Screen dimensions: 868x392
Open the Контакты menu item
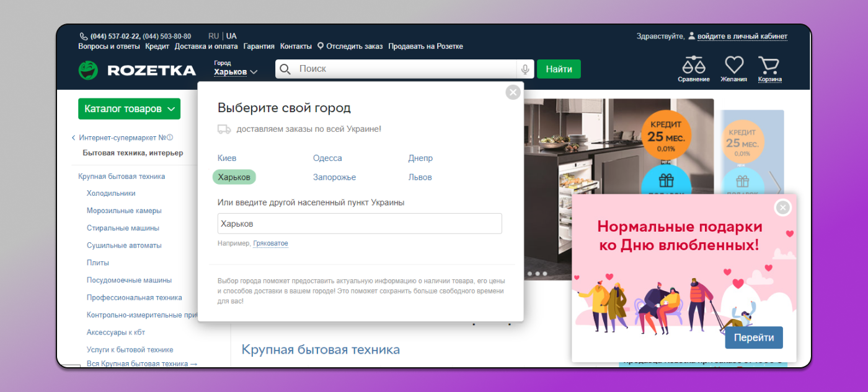tap(296, 46)
